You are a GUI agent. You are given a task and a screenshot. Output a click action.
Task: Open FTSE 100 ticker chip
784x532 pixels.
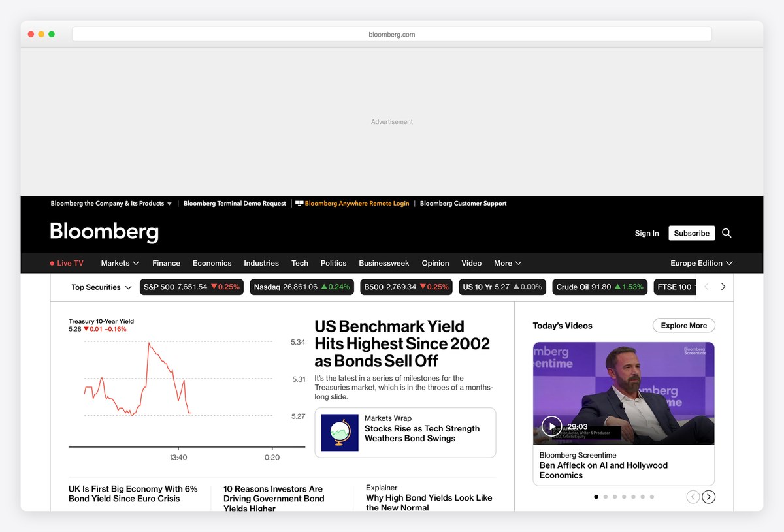tap(675, 287)
